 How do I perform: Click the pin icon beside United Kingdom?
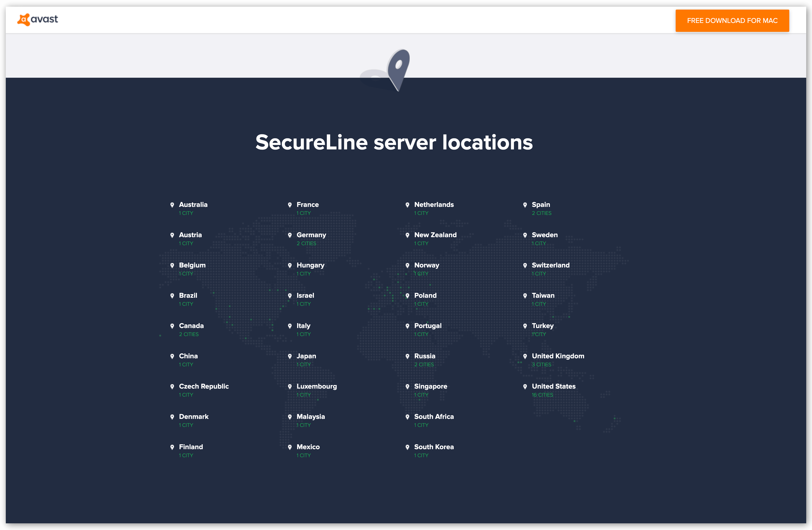pos(525,356)
